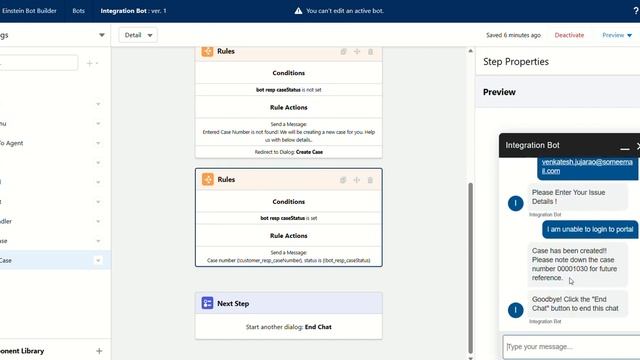Click the 'Case number {customer_resp_caseNumber}' message text
The width and height of the screenshot is (640, 360).
[x=289, y=260]
